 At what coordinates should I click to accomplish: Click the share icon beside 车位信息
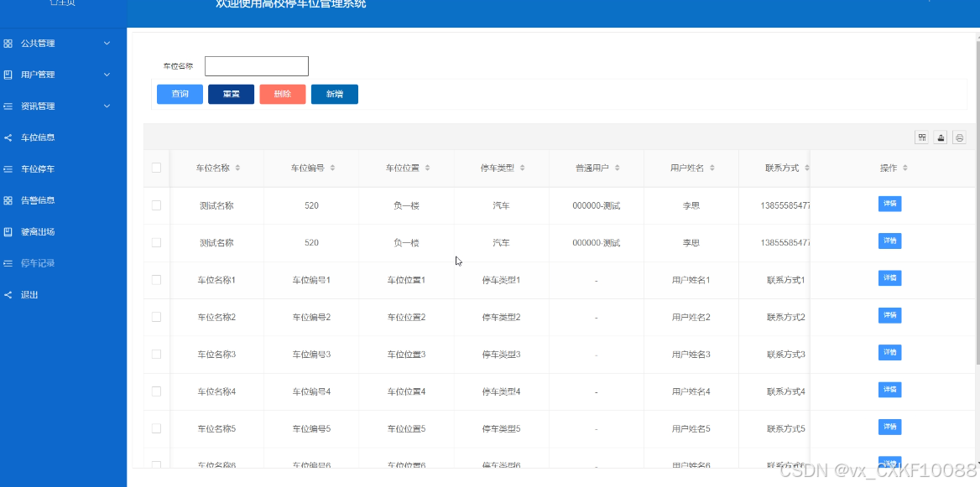(x=8, y=137)
